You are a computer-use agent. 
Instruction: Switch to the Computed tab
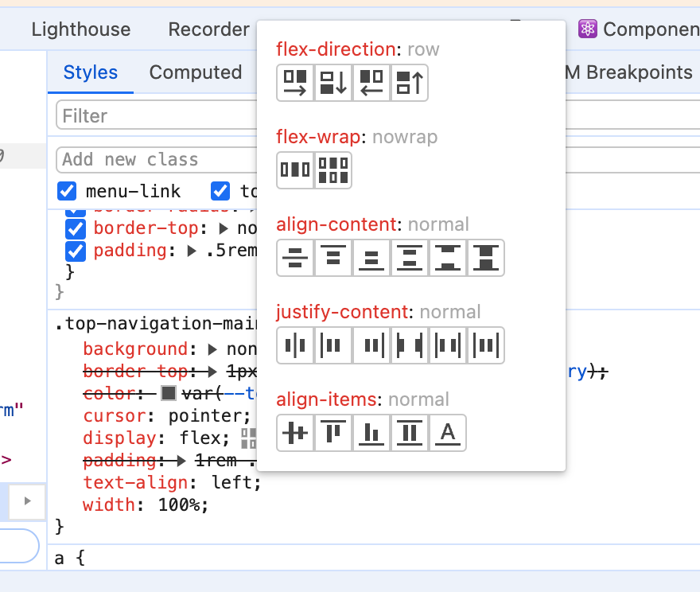196,72
